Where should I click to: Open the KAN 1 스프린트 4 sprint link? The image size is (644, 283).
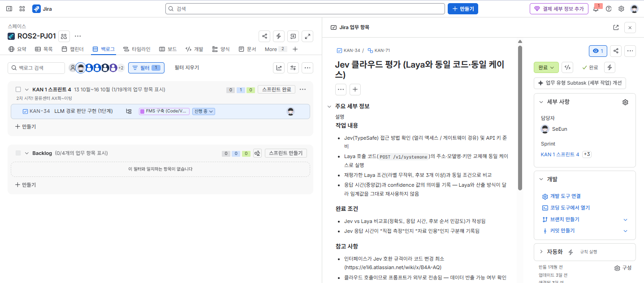point(560,154)
